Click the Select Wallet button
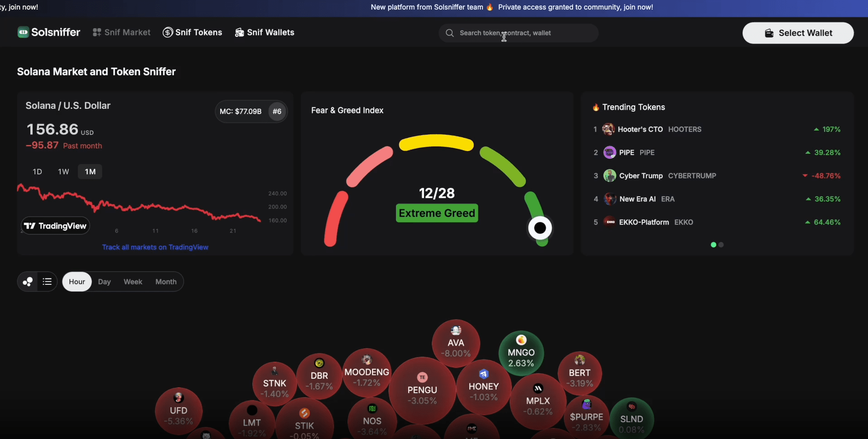 (x=798, y=33)
